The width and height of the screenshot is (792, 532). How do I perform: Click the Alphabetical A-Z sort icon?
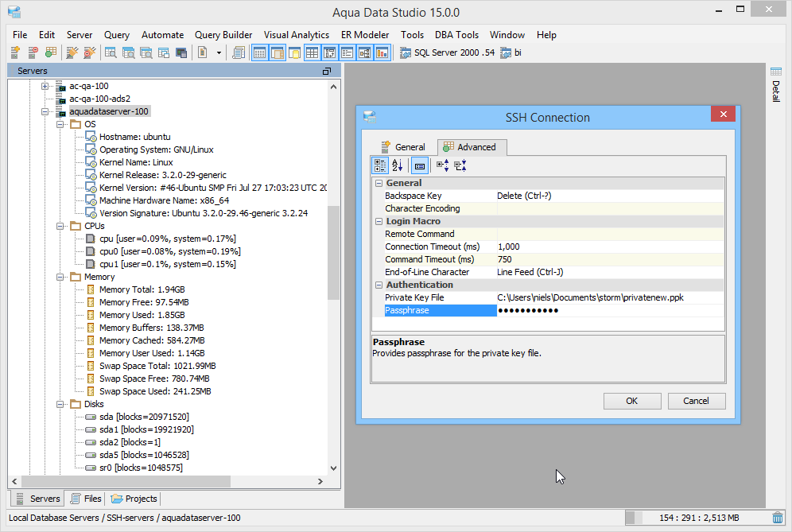[398, 165]
